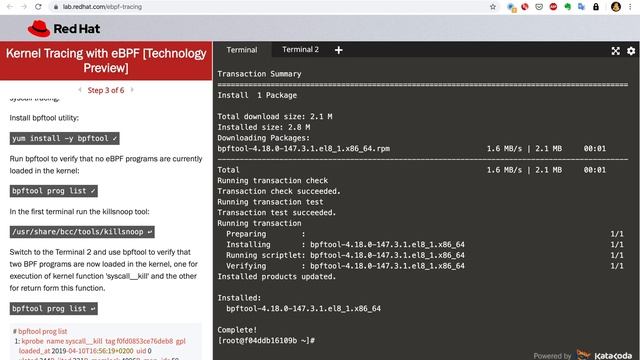Click '# bpftool prog list' sample output line
This screenshot has height=360, width=640.
pos(40,331)
